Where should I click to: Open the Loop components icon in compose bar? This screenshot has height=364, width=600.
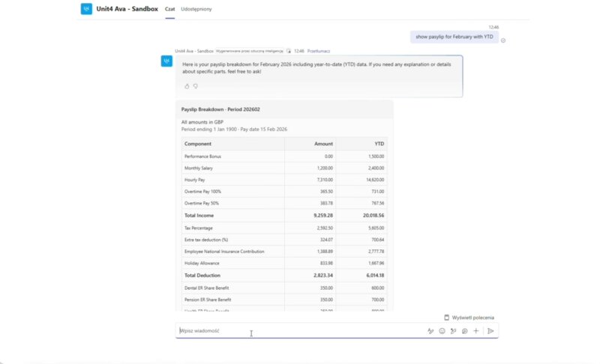click(464, 331)
